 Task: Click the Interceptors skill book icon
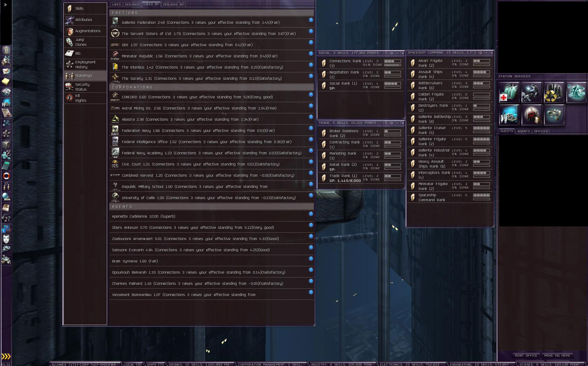coord(413,175)
